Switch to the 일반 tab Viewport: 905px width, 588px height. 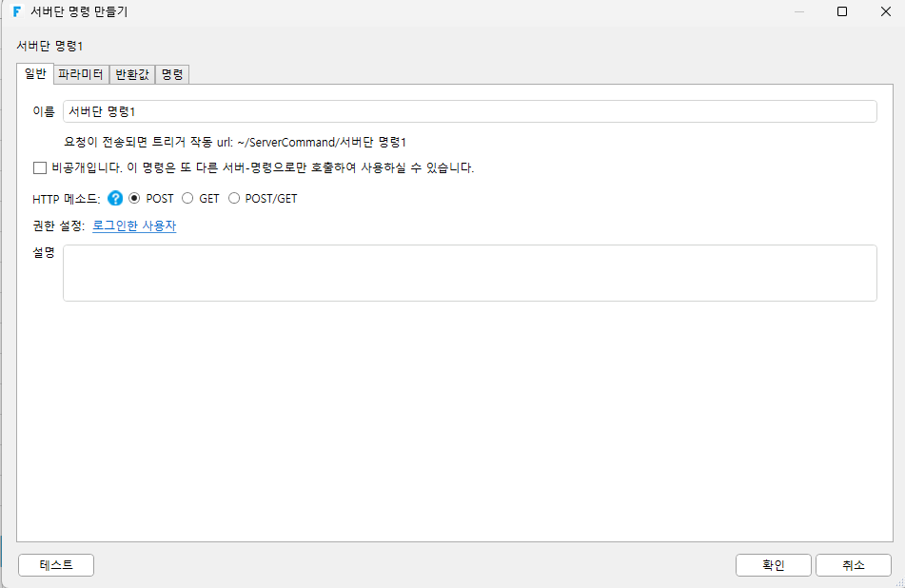[x=35, y=74]
